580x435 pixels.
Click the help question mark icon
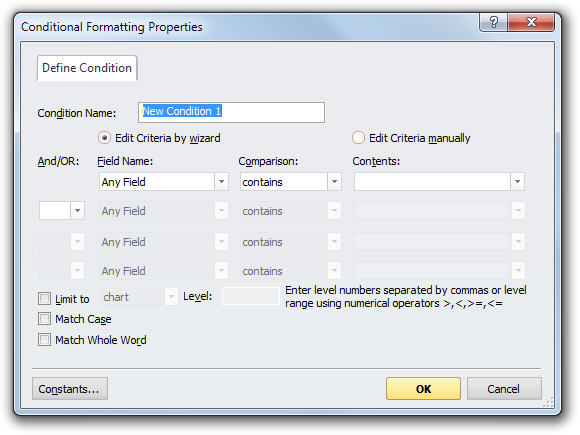tap(494, 22)
